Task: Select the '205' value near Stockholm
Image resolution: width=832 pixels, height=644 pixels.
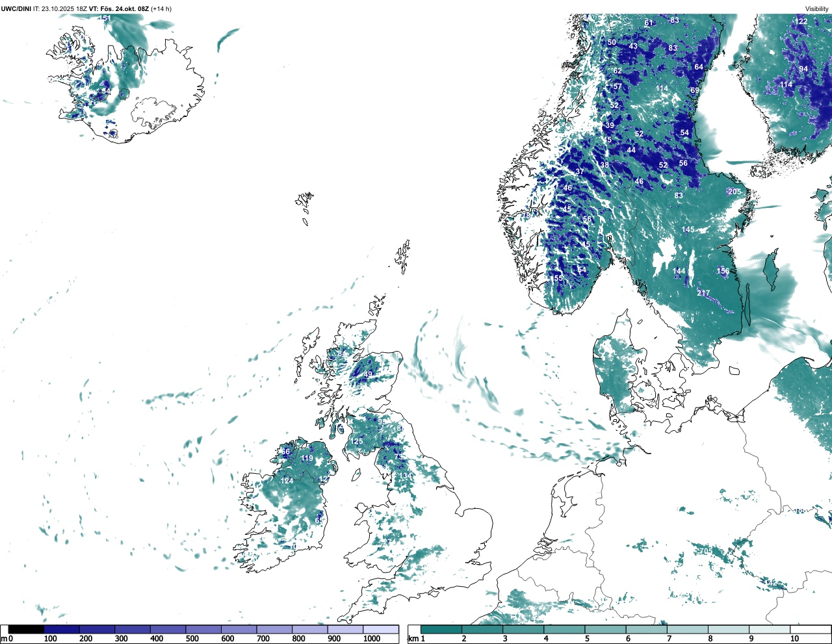Action: (734, 192)
